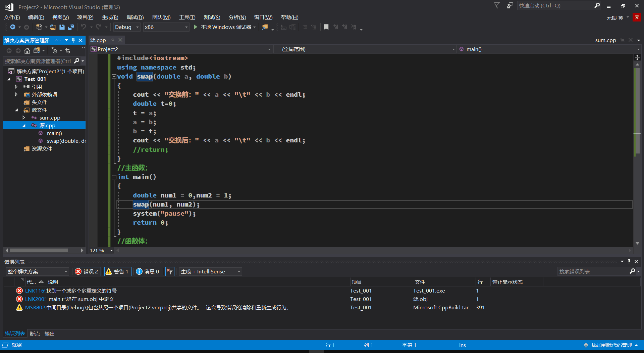
Task: Click the Solution Explorer horizontal scrollbar thumb
Action: coord(39,250)
